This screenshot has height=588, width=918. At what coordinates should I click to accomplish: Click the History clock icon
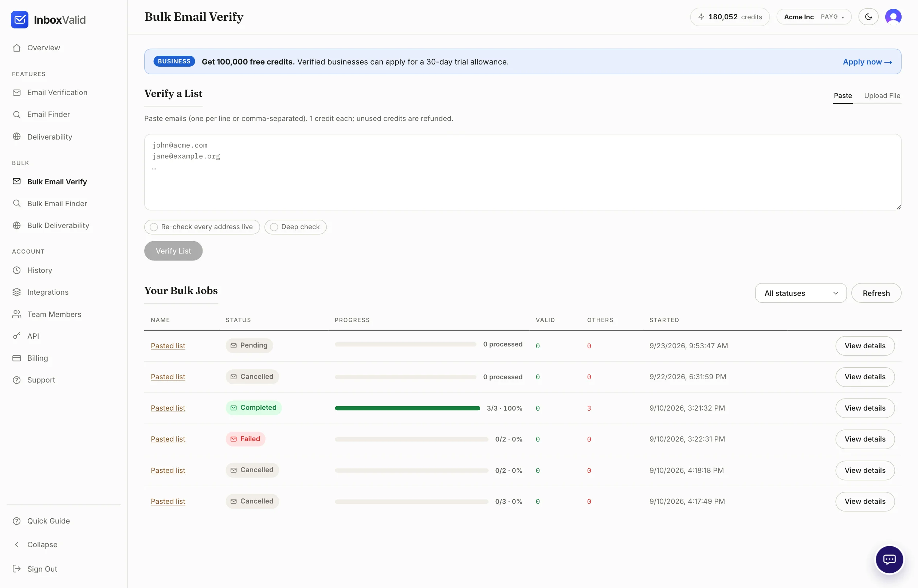(x=16, y=270)
